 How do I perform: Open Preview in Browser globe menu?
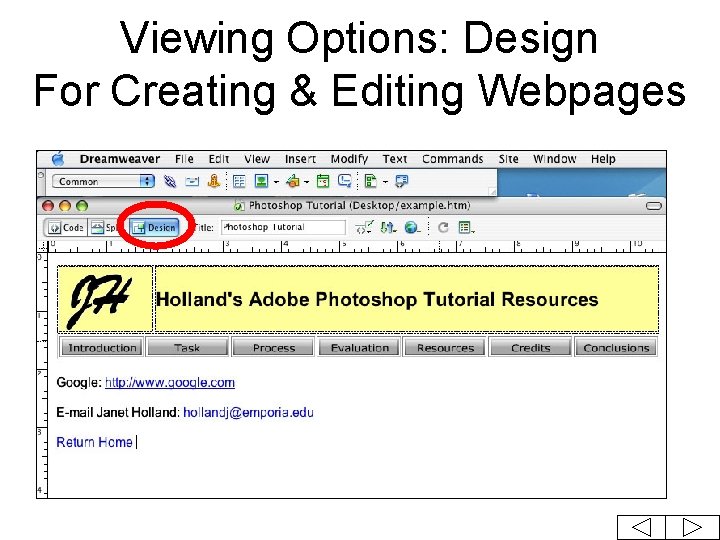tap(412, 227)
